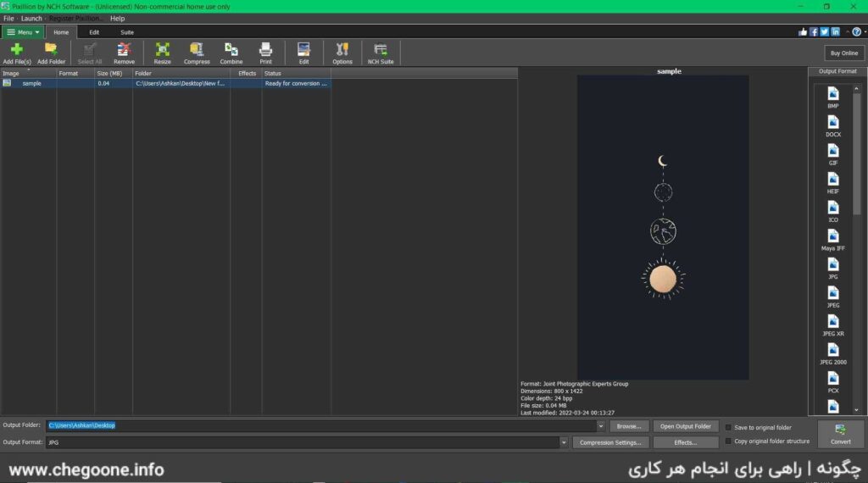Screen dimensions: 868x483
Task: Click the thumbs-up like icon
Action: pos(803,32)
